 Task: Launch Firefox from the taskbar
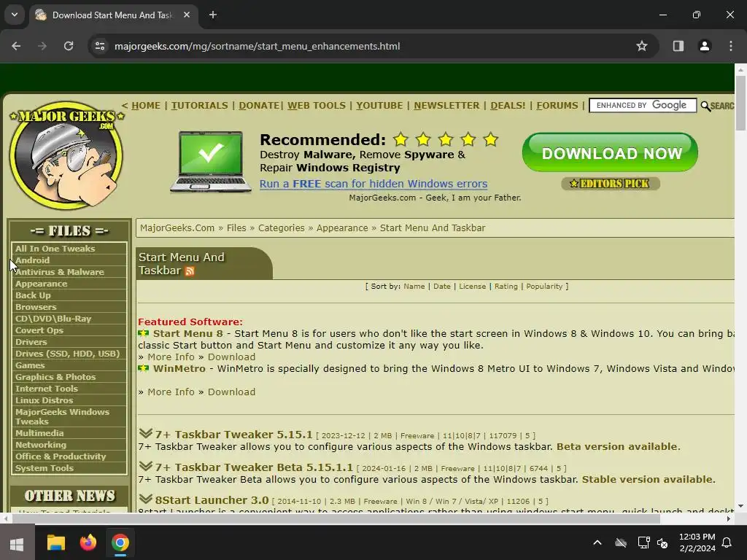88,542
